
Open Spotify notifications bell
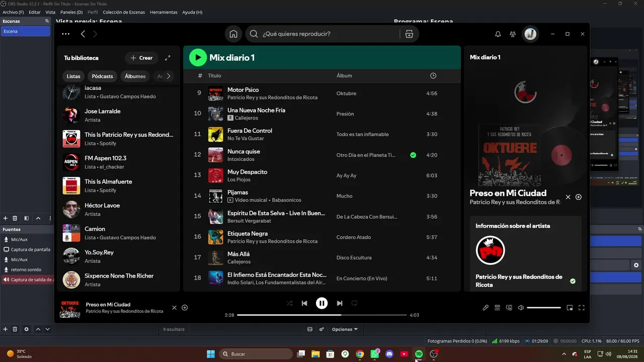pyautogui.click(x=498, y=34)
